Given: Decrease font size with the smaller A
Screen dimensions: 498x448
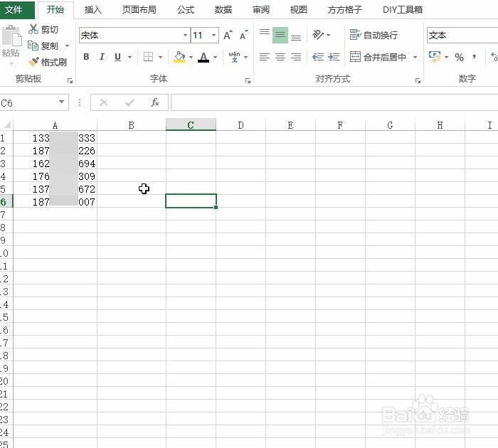Looking at the screenshot, I should pyautogui.click(x=243, y=36).
